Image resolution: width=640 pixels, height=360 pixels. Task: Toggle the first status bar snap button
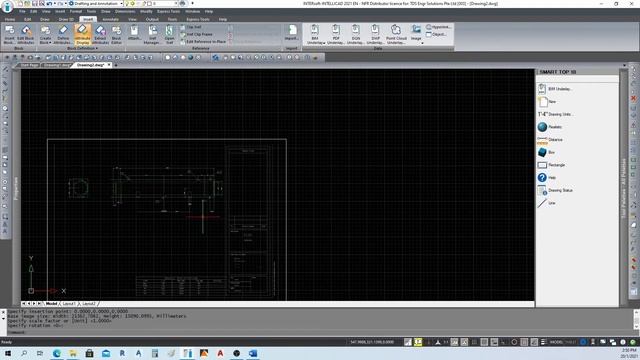click(408, 342)
